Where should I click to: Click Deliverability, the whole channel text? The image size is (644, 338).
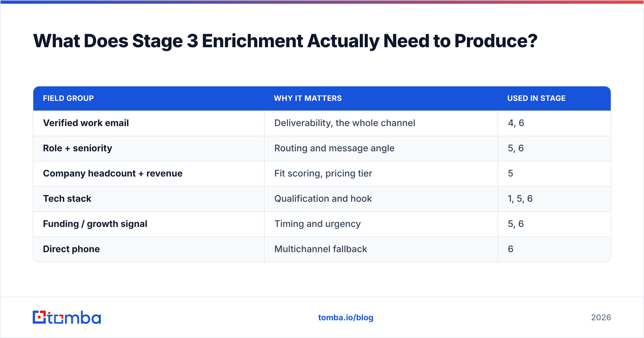345,123
